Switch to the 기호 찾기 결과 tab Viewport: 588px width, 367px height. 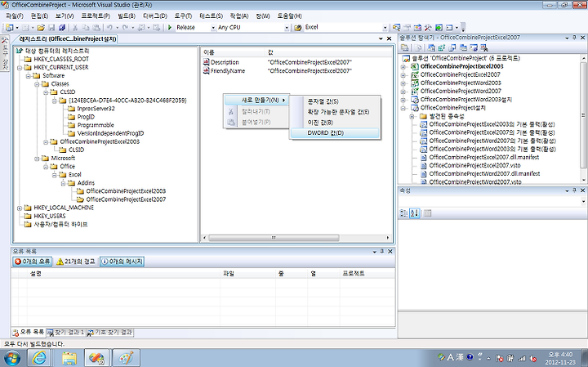110,333
